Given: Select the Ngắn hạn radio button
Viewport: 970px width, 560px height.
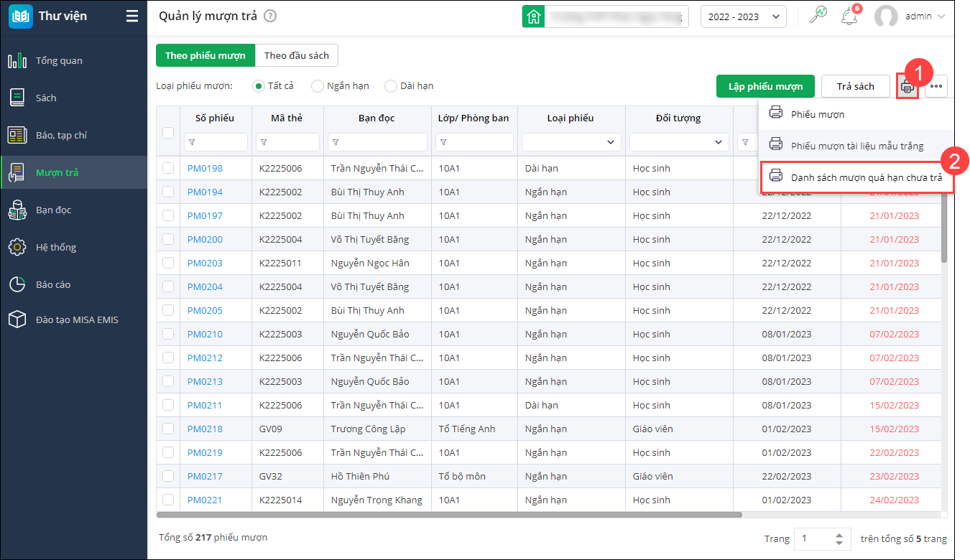Looking at the screenshot, I should coord(318,86).
